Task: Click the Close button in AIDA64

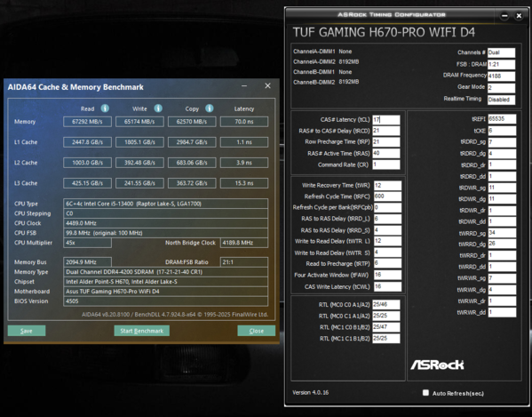Action: (256, 331)
